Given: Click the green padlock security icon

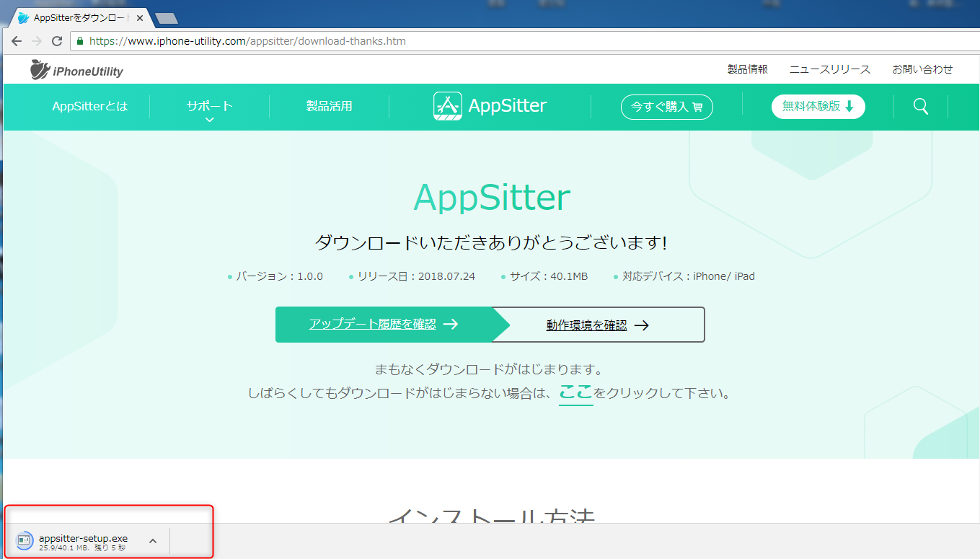Looking at the screenshot, I should tap(80, 41).
